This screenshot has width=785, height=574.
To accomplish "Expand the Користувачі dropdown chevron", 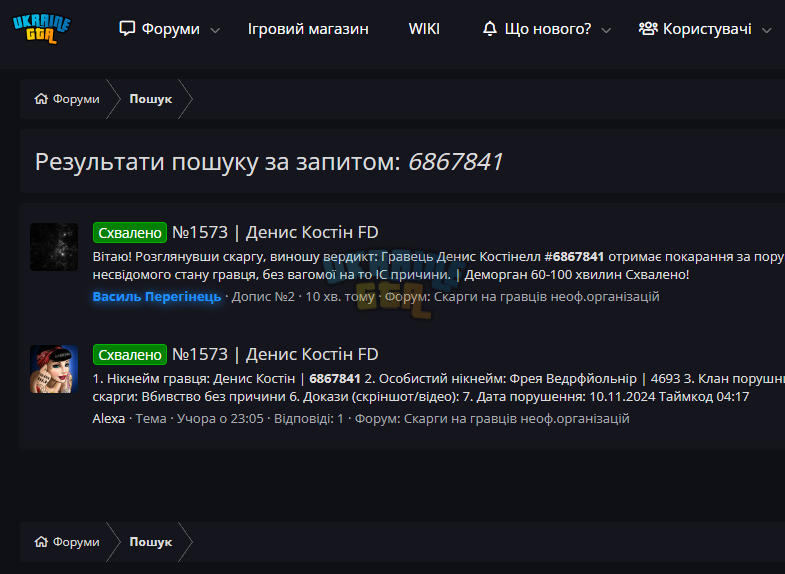I will [766, 30].
